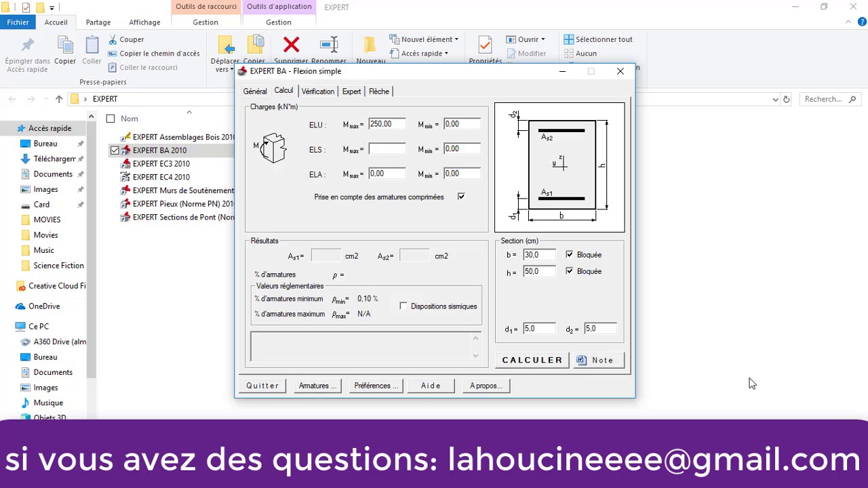Viewport: 868px width, 488px height.
Task: Click the Aucun selection option
Action: 580,54
